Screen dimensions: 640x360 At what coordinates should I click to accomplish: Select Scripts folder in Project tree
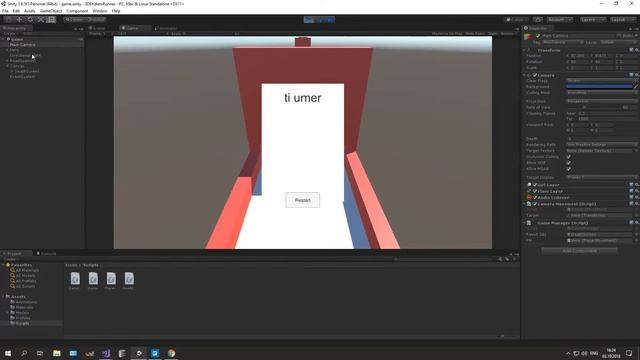[22, 323]
